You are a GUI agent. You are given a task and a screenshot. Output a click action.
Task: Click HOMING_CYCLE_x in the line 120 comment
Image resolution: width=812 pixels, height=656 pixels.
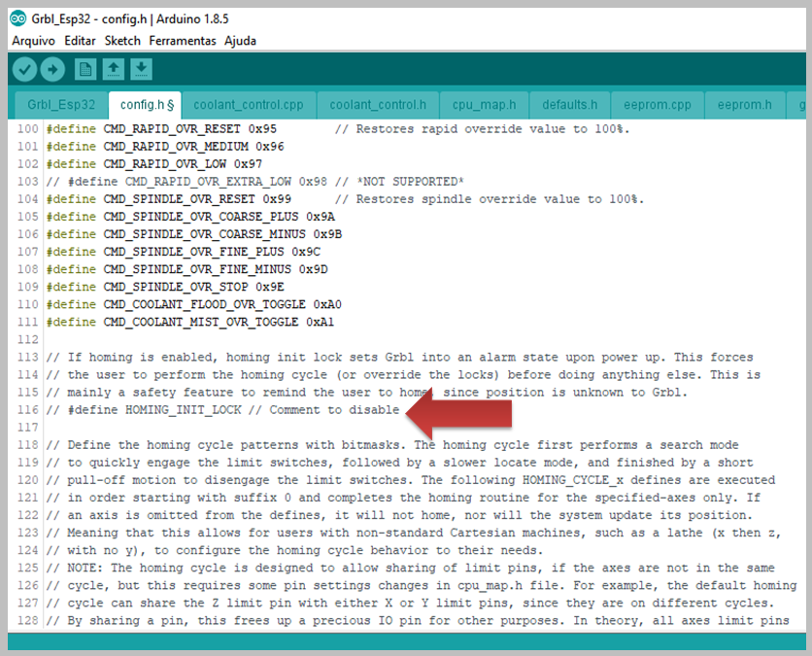[573, 480]
